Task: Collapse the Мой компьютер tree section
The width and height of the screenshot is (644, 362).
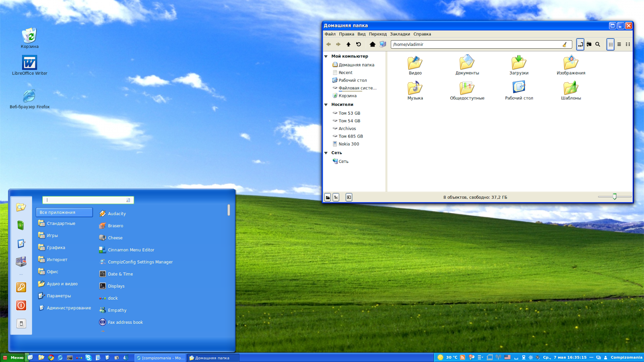Action: [326, 56]
